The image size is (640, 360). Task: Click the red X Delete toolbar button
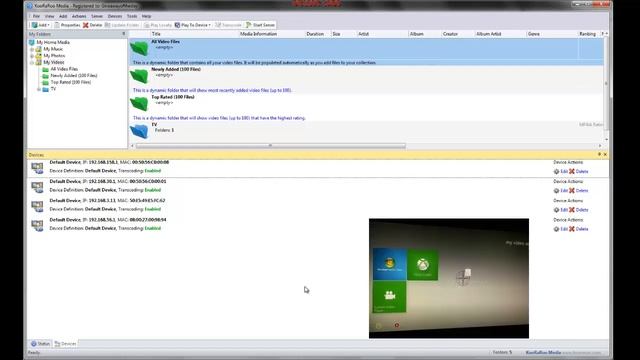pos(92,25)
